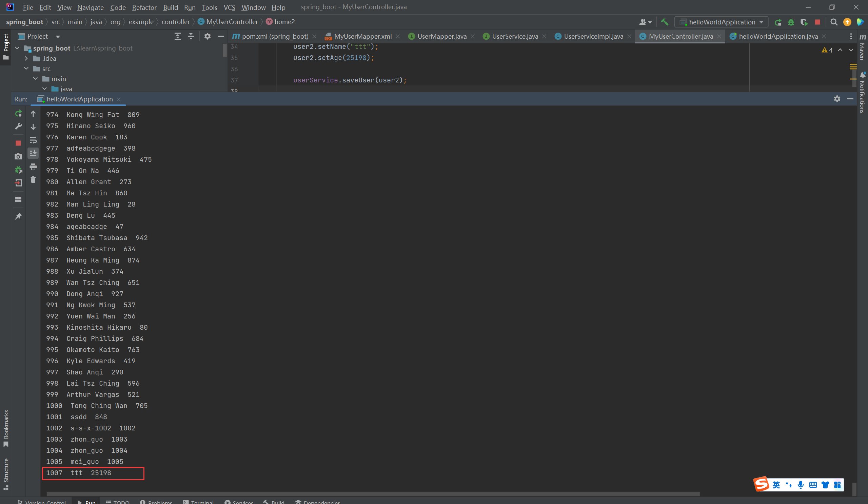Click the Debug bug icon in toolbar
This screenshot has width=868, height=504.
coord(791,22)
